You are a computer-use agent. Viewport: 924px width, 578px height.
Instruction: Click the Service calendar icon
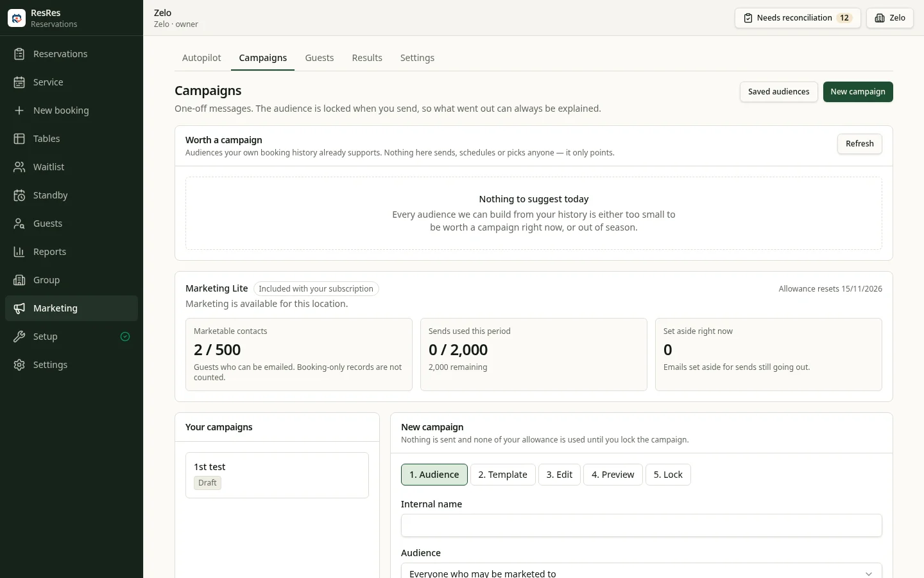(x=19, y=82)
